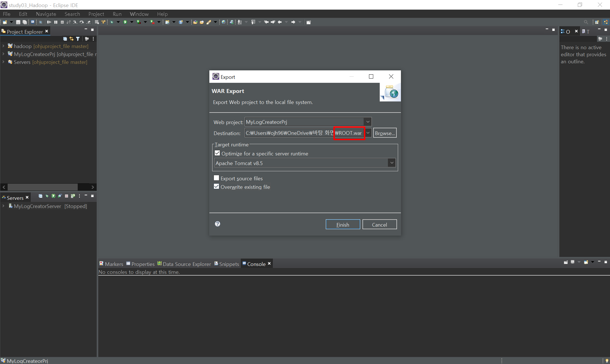610x364 pixels.
Task: Toggle Link with Editor in Project Explorer
Action: [71, 39]
